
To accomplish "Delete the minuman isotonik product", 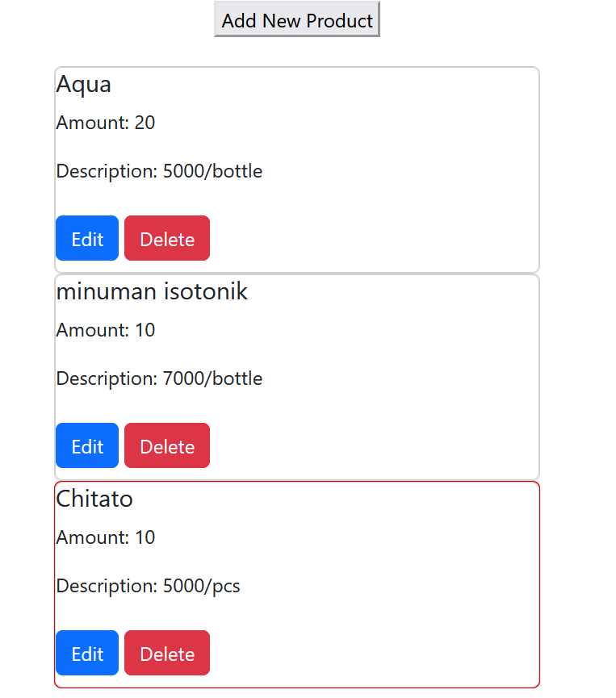I will [166, 445].
